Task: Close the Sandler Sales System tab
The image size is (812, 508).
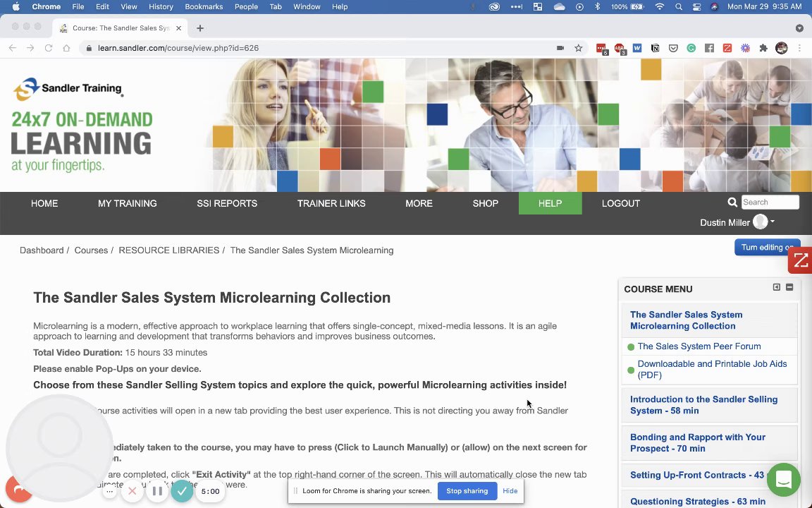Action: coord(178,28)
